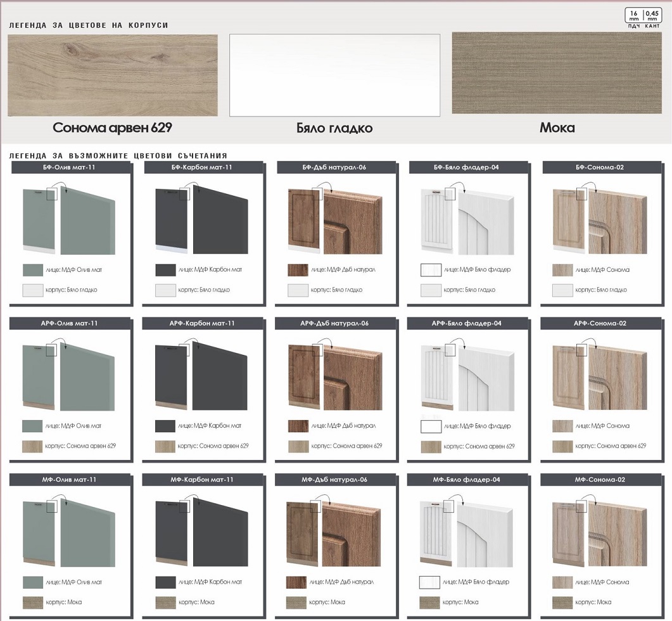Select the large Мока texture swatch

tap(556, 73)
